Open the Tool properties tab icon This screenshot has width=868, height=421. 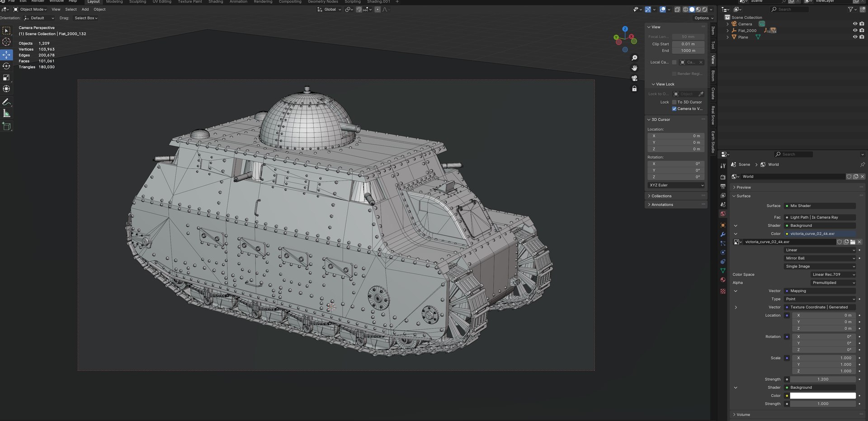(x=722, y=166)
